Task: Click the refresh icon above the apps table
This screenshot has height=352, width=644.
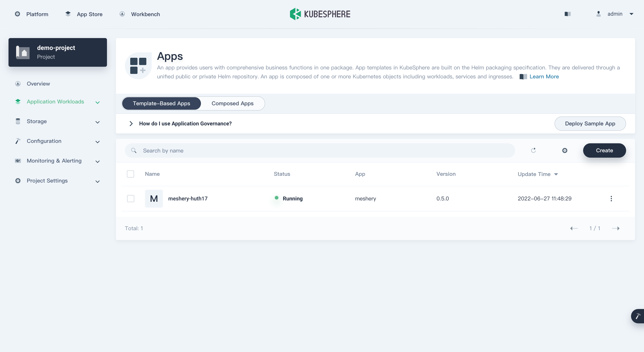Action: 534,150
